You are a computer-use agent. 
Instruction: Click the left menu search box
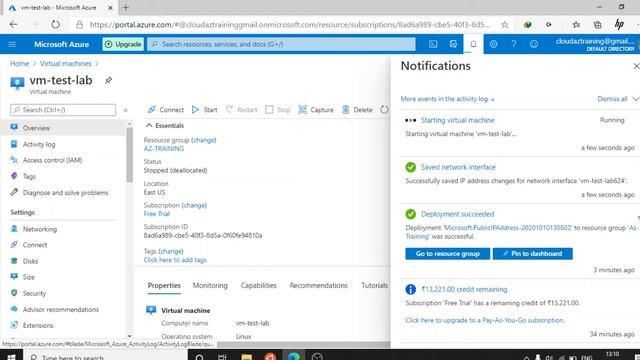point(63,110)
